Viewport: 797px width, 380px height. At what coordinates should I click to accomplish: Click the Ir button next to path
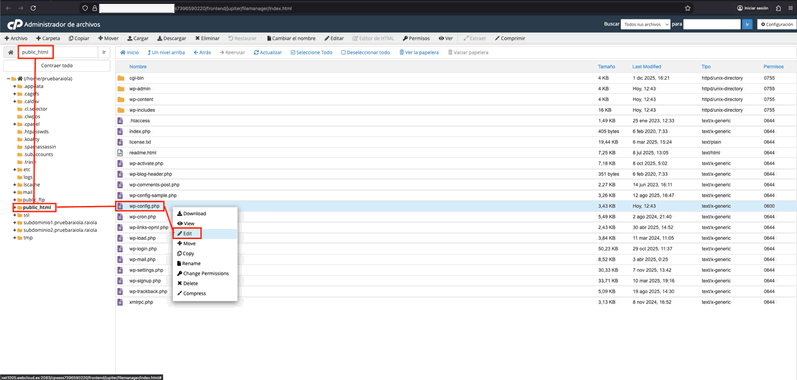coord(104,52)
